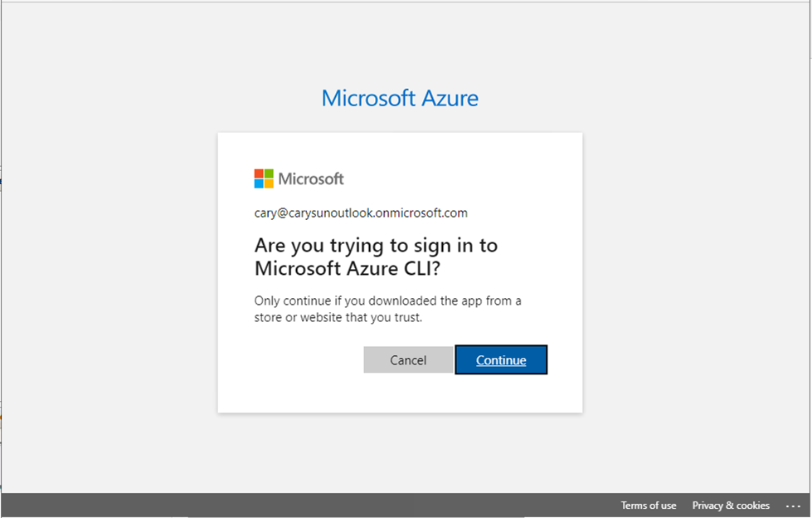
Task: Click the Microsoft wordmark text beside logo
Action: click(311, 178)
